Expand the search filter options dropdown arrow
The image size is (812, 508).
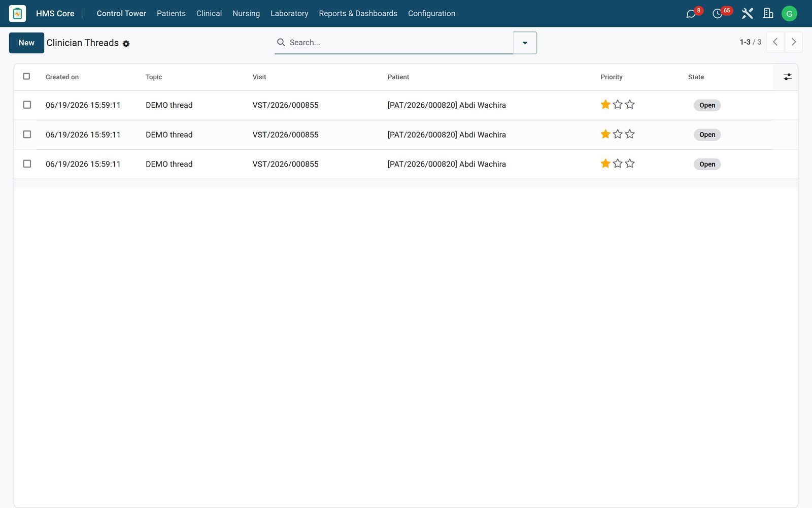point(525,43)
